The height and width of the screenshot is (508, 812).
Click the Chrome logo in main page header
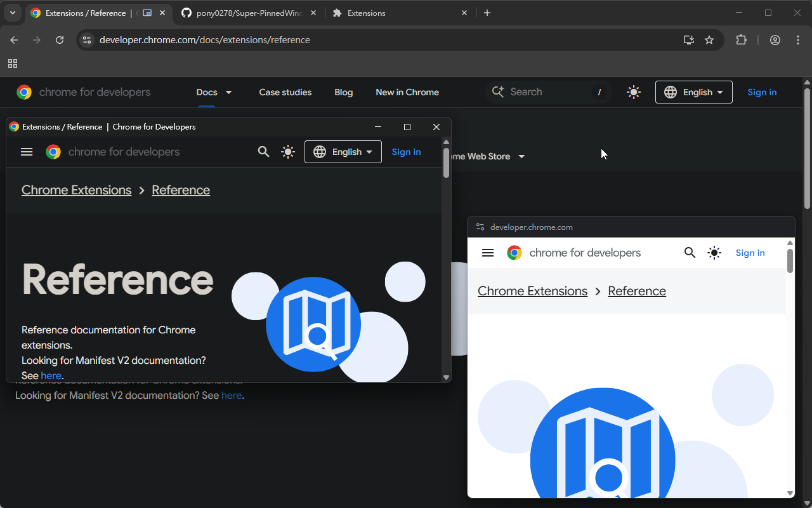click(x=24, y=92)
